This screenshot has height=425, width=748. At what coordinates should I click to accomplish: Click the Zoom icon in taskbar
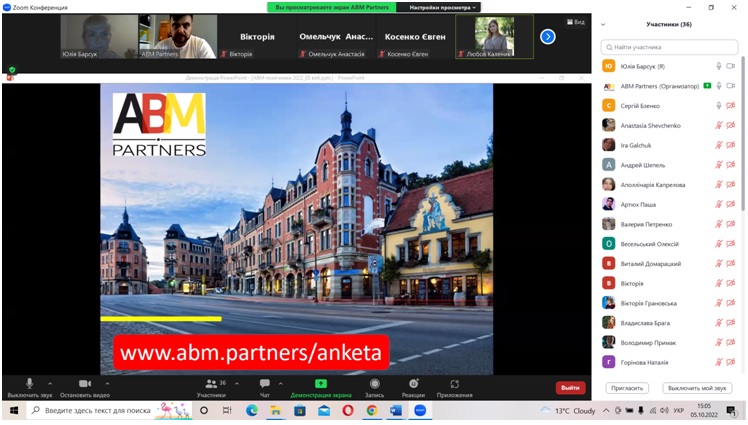[x=420, y=410]
